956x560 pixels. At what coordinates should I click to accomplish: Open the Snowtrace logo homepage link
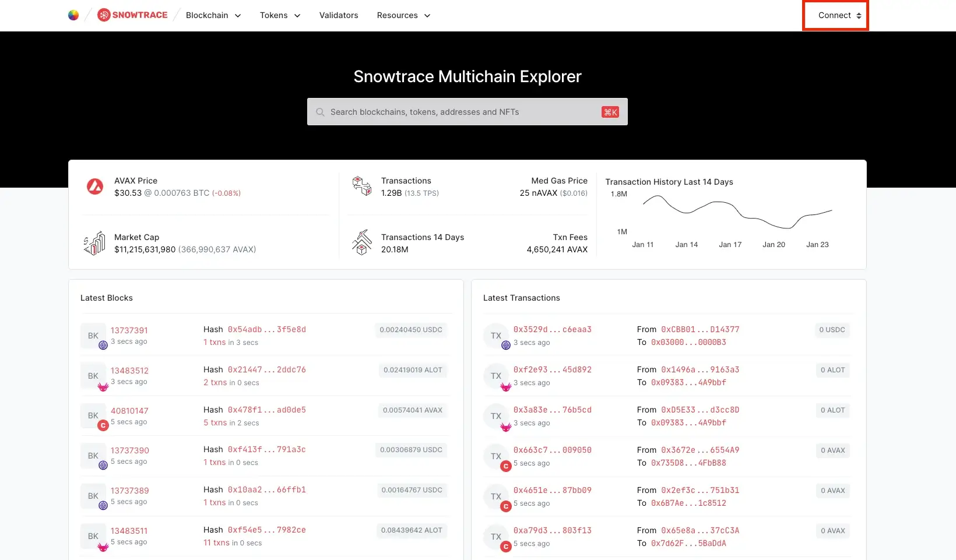click(x=132, y=15)
